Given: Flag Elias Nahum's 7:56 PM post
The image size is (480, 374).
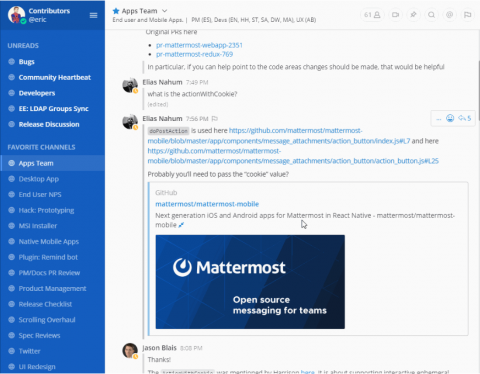Looking at the screenshot, I should click(215, 119).
